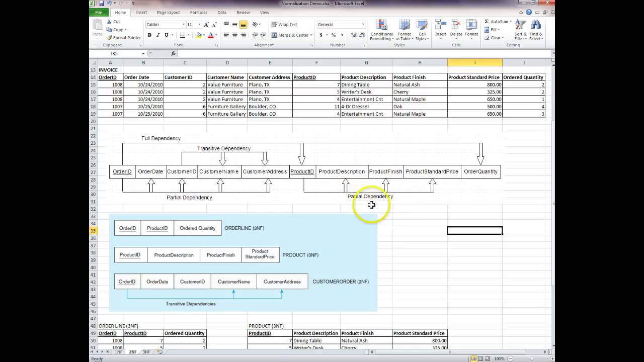Viewport: 644px width, 362px height.
Task: Open the Format cells menu
Action: click(471, 30)
